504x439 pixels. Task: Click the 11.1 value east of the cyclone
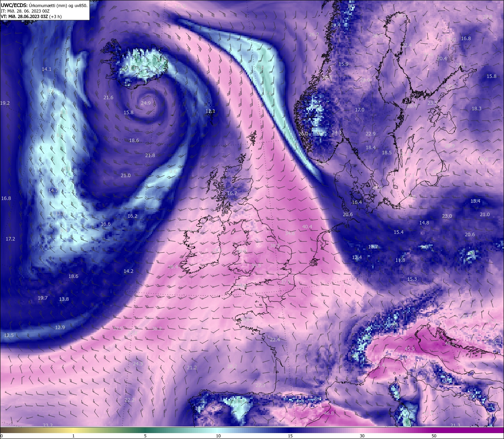(210, 111)
